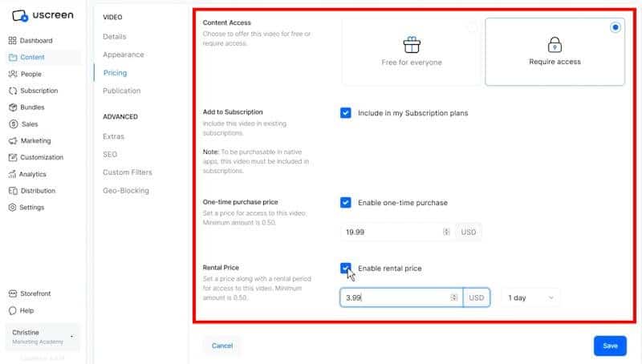Toggle Enable one-time purchase checkbox
Viewport: 642px width, 364px height.
click(346, 203)
